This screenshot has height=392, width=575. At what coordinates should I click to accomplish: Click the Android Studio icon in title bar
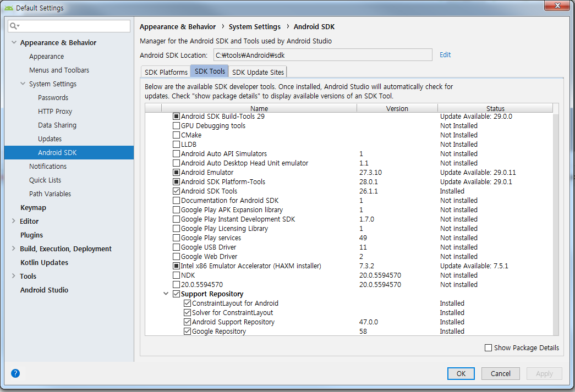[9, 8]
